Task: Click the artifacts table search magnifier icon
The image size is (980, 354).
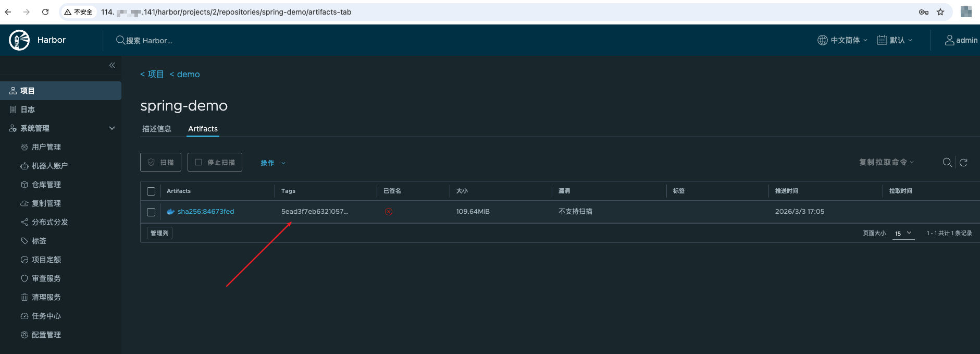Action: 947,163
